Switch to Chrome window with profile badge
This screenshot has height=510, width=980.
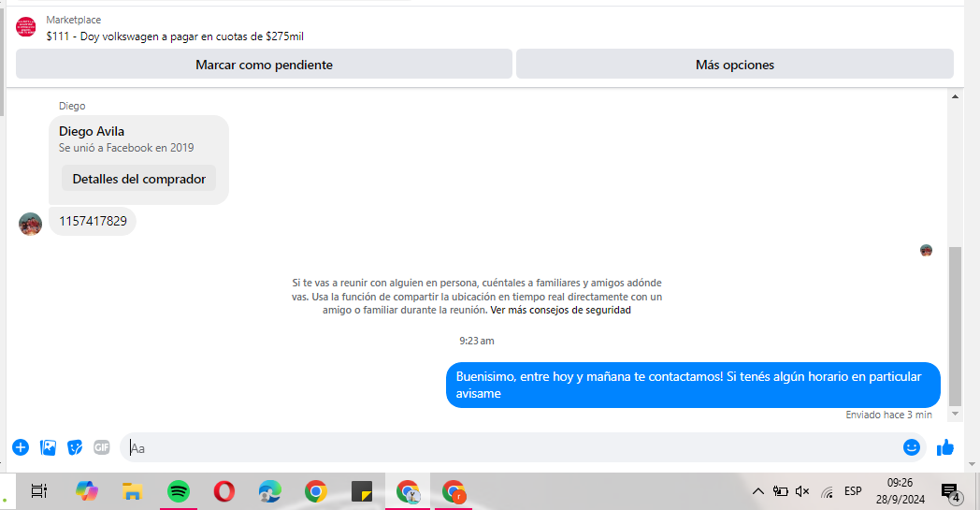click(x=408, y=491)
